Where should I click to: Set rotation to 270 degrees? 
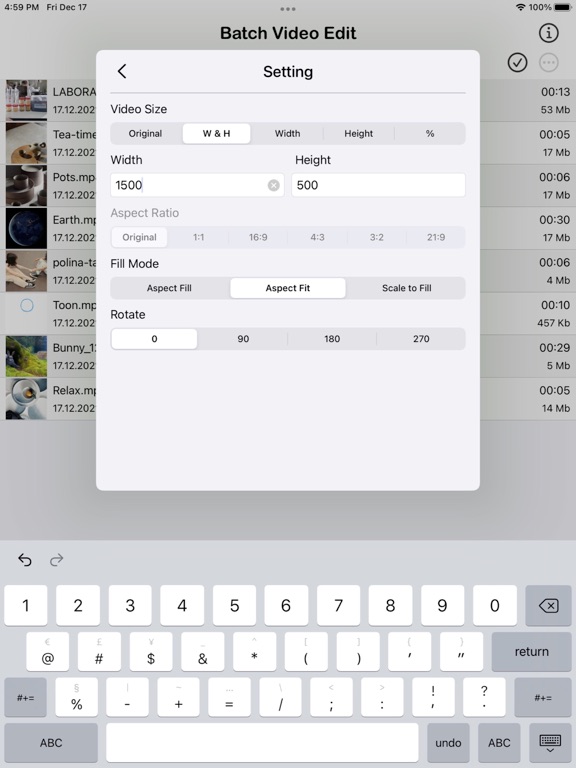[421, 339]
